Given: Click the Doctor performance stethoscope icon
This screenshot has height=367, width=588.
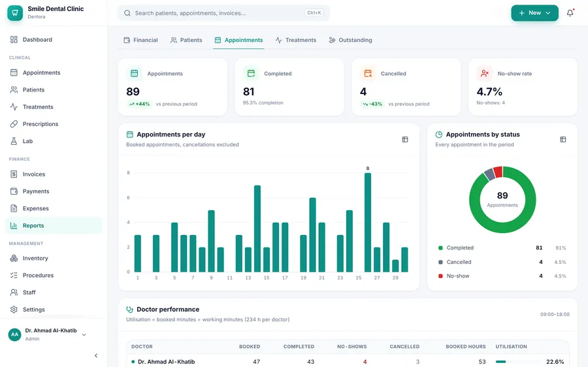Looking at the screenshot, I should (x=130, y=310).
